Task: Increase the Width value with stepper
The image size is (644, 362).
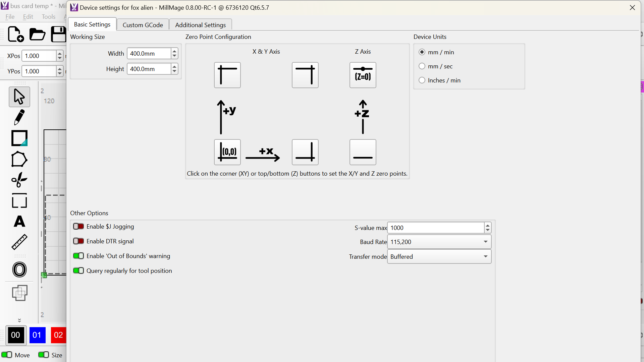Action: pyautogui.click(x=174, y=51)
